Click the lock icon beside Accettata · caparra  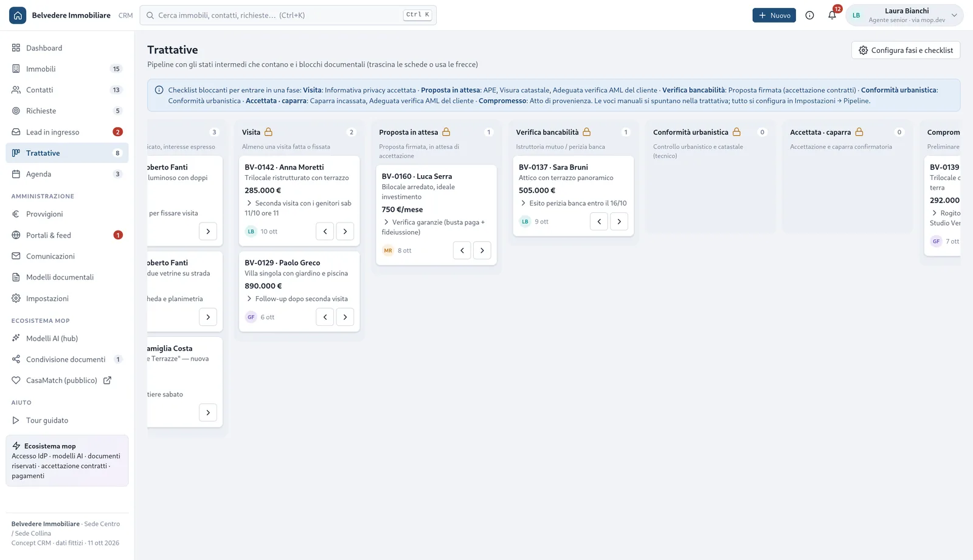point(859,132)
